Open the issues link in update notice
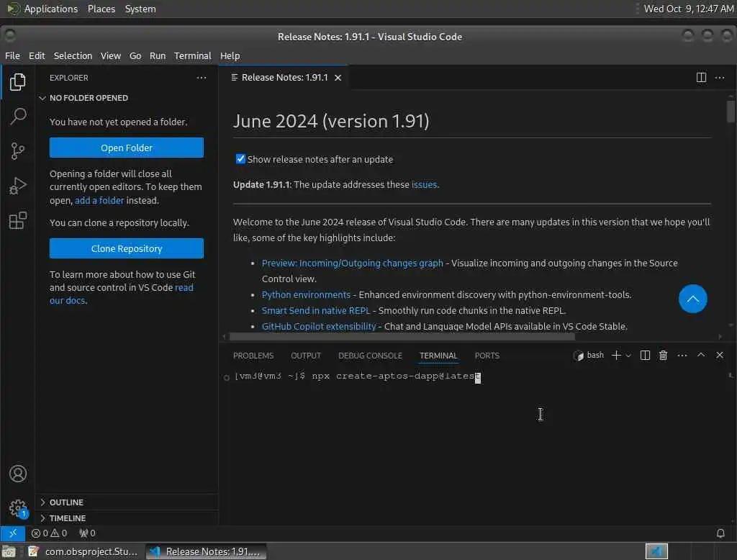The width and height of the screenshot is (737, 560). pyautogui.click(x=424, y=185)
